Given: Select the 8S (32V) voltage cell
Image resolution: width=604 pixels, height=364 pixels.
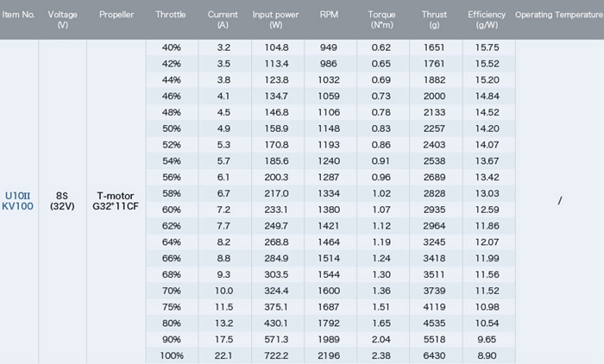Looking at the screenshot, I should [x=62, y=201].
